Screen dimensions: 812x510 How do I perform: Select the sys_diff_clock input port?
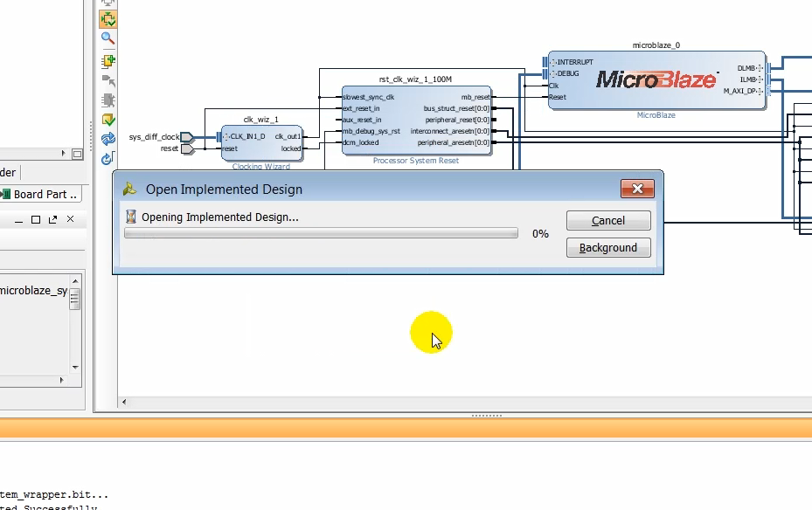click(186, 137)
